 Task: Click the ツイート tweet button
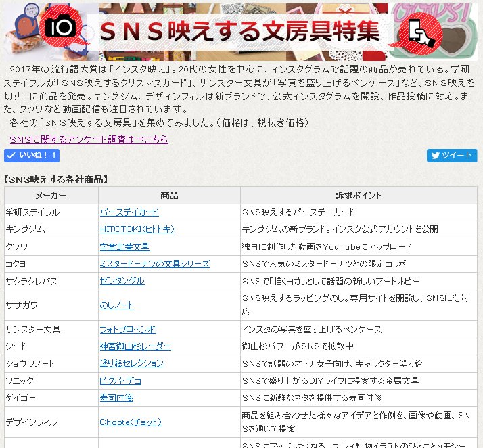point(452,155)
